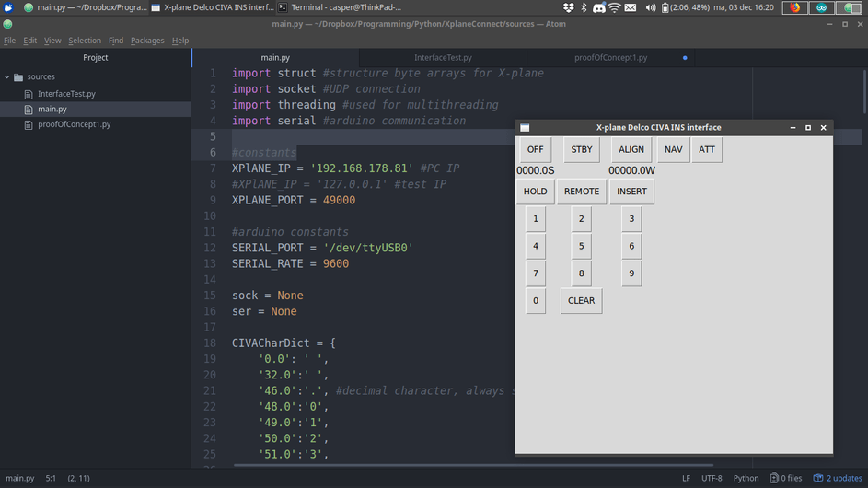Open Arduino IDE from the panel
The image size is (868, 488).
(821, 7)
